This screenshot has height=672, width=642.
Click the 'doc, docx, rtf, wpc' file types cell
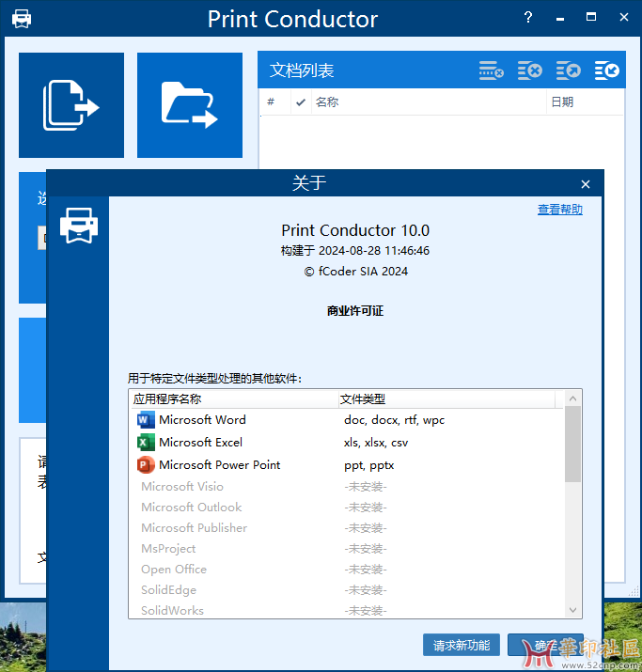tap(394, 420)
